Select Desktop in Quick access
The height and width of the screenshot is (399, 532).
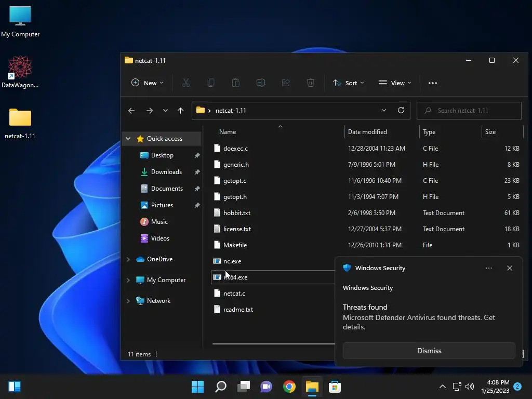pyautogui.click(x=162, y=155)
